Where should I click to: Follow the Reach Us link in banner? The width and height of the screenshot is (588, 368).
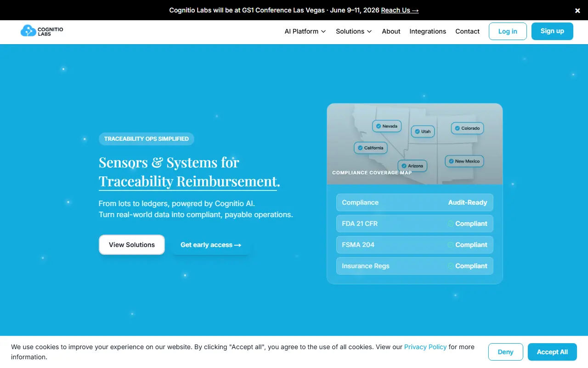(x=400, y=10)
